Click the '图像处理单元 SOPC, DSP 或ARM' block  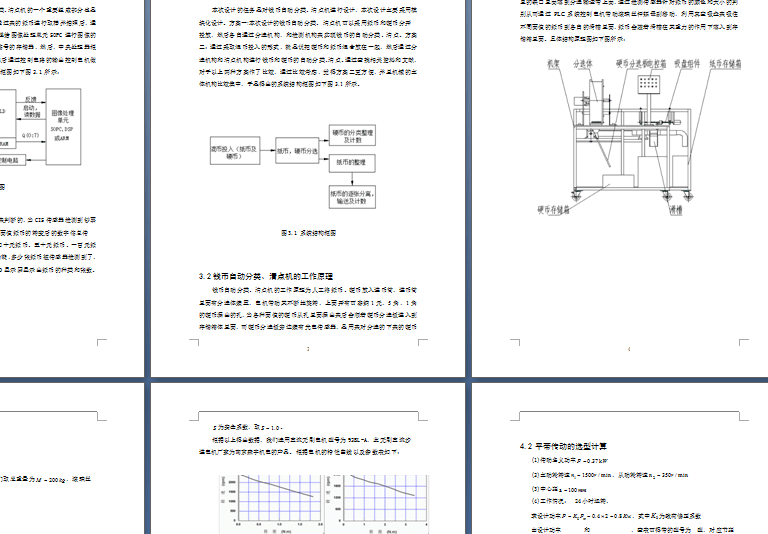63,126
